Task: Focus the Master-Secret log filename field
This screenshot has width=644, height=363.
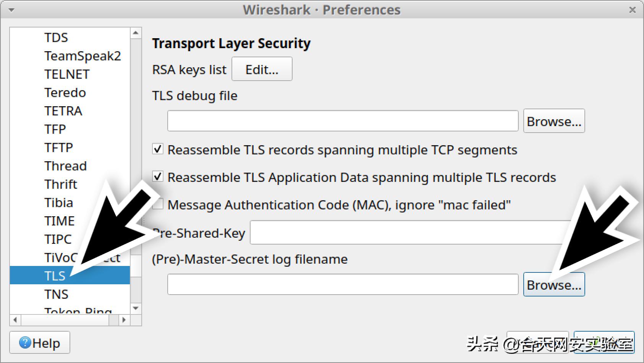Action: point(343,285)
